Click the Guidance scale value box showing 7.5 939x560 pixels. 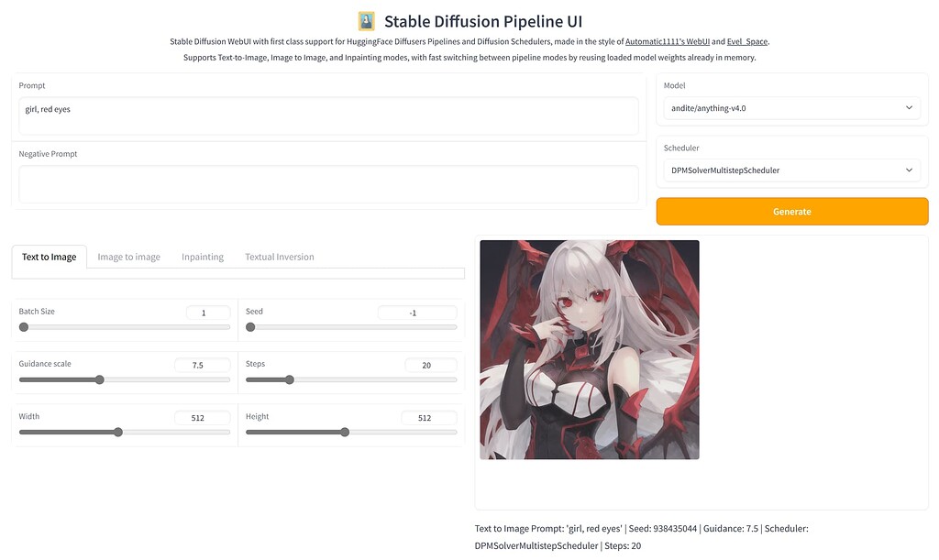tap(202, 365)
